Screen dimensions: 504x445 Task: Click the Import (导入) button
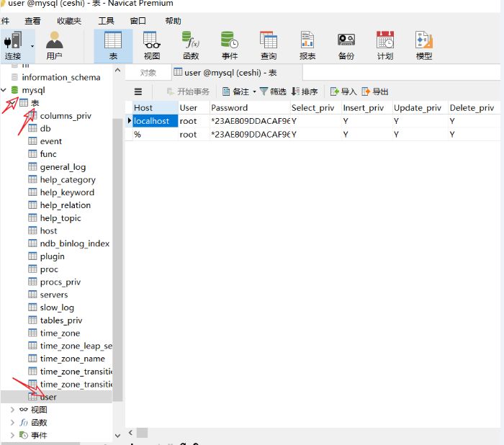343,91
